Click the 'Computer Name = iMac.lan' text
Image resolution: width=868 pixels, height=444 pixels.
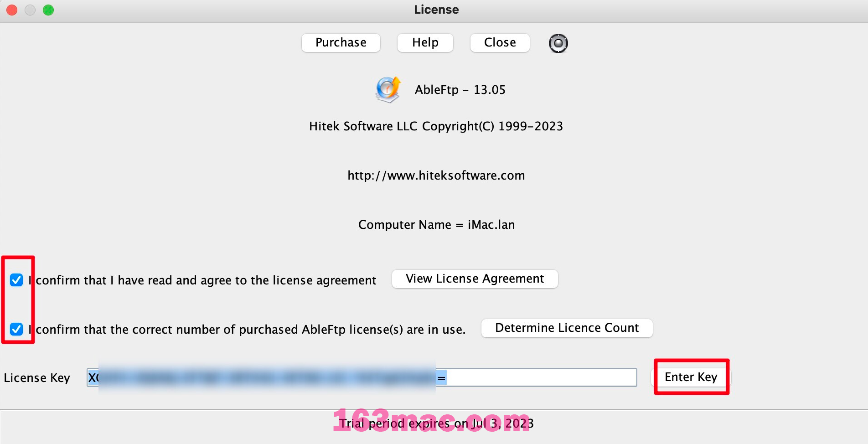pos(436,225)
